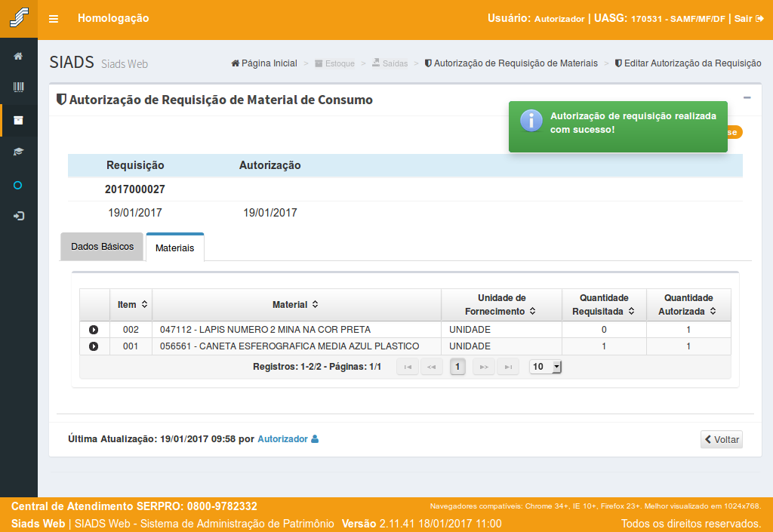Open the barcode icon in sidebar
This screenshot has height=532, width=773.
click(x=18, y=88)
